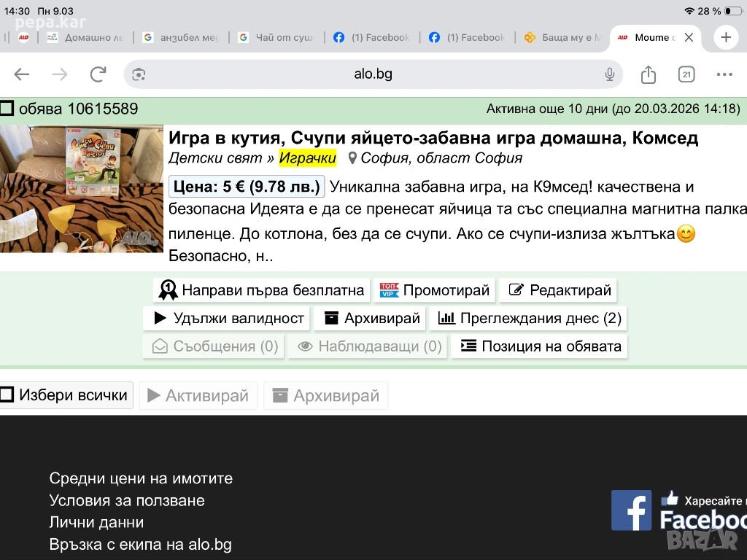
Task: Go back with the browser back arrow
Action: [x=22, y=74]
